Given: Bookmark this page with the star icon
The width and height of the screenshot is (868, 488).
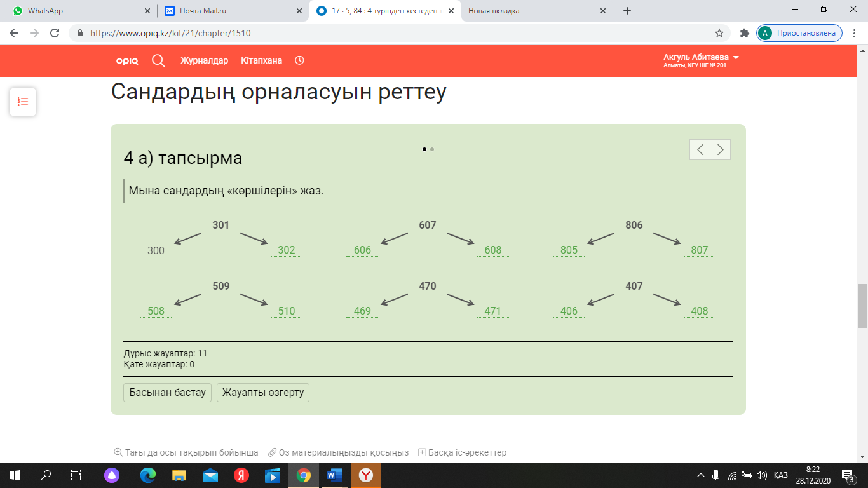Looking at the screenshot, I should point(719,33).
